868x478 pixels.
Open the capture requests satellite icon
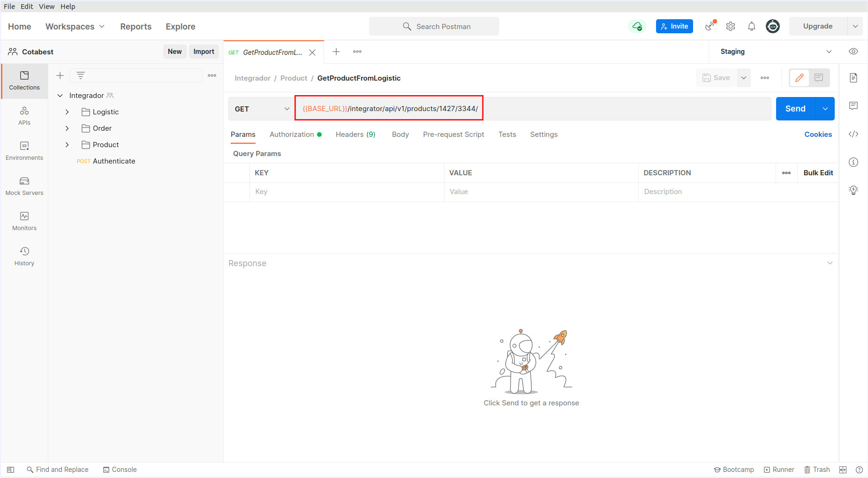[x=710, y=26]
